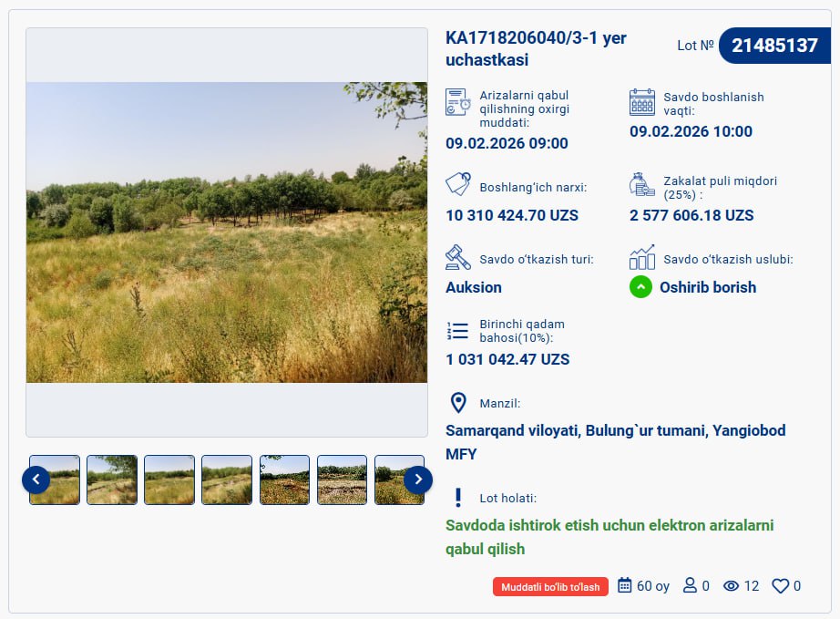Click the views eye icon
Viewport: 840px width, 619px height.
tap(731, 586)
